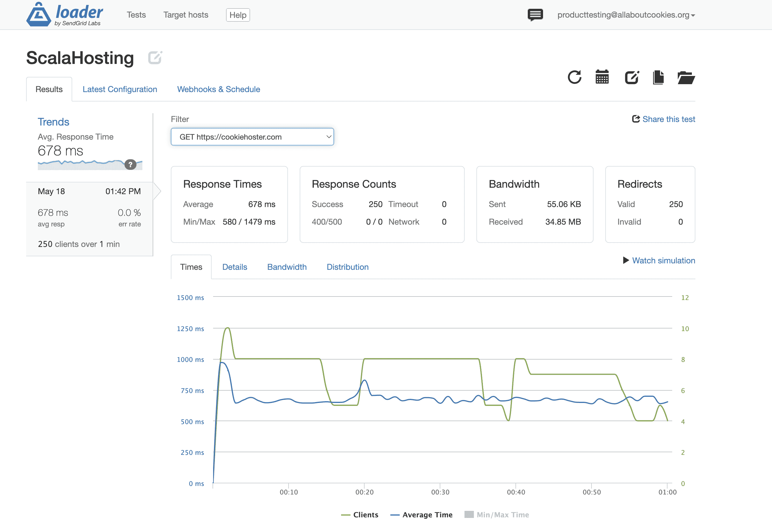Show the Distribution chart tab
The image size is (772, 532).
click(x=348, y=267)
